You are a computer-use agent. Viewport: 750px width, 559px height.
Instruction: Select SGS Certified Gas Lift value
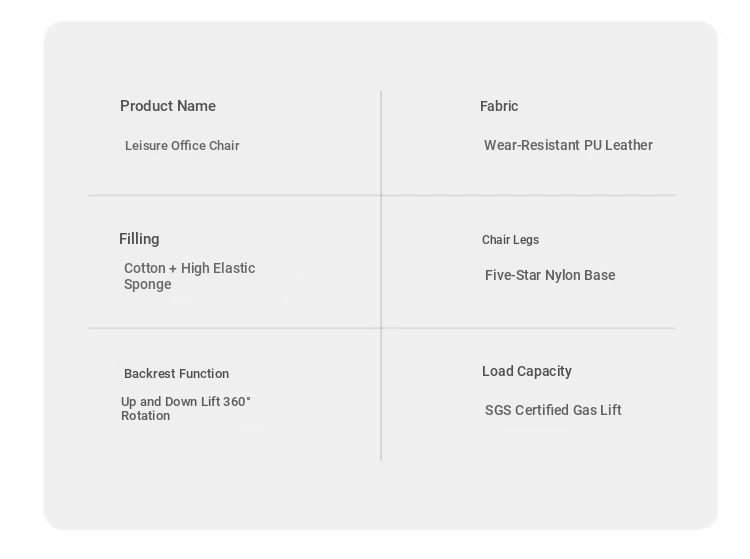(553, 410)
